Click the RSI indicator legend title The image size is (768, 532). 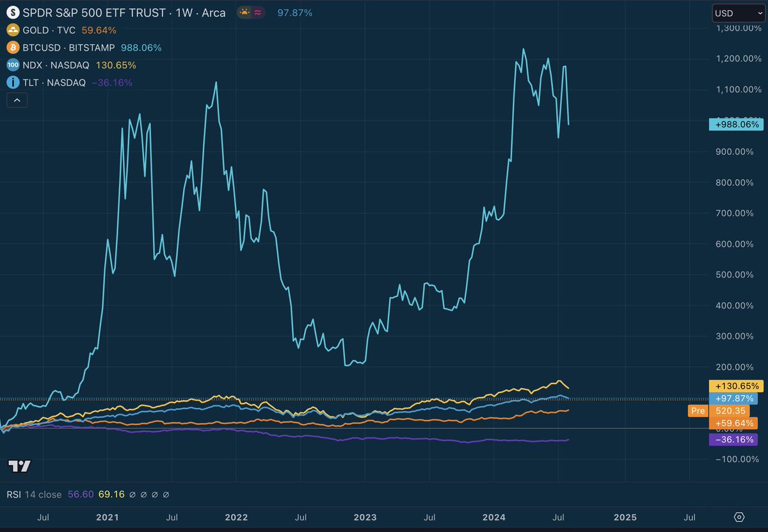15,494
